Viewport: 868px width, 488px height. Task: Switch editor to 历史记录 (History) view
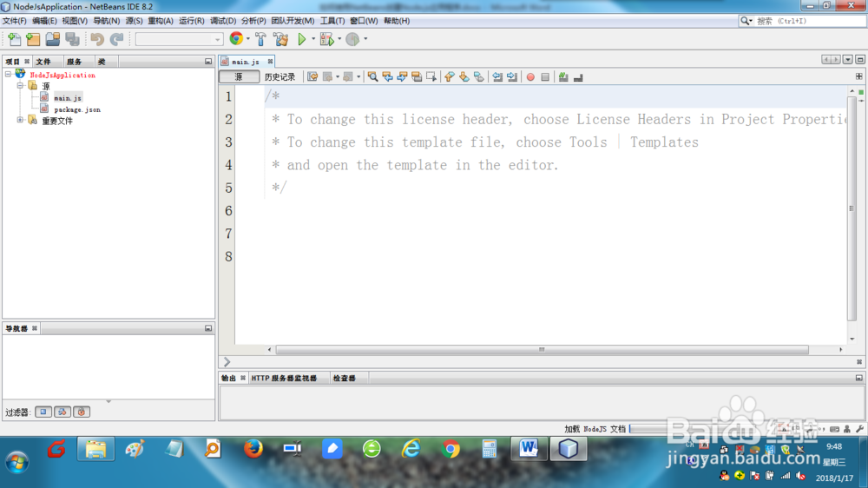pos(279,77)
